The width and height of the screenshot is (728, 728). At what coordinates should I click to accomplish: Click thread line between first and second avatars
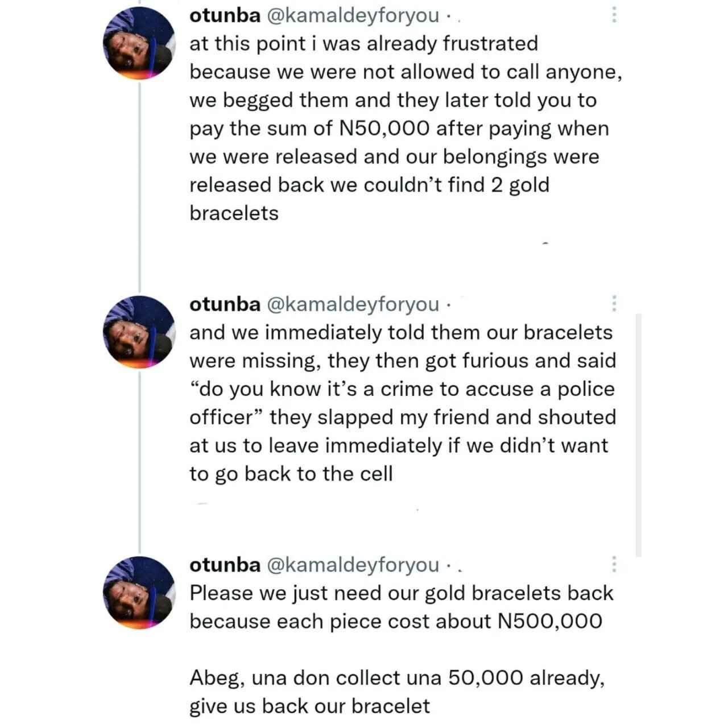[x=139, y=188]
